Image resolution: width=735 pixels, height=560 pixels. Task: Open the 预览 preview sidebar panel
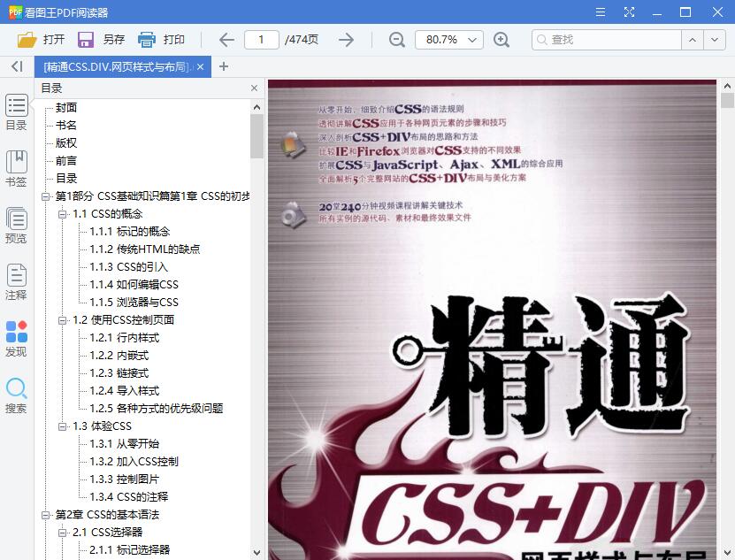point(17,226)
